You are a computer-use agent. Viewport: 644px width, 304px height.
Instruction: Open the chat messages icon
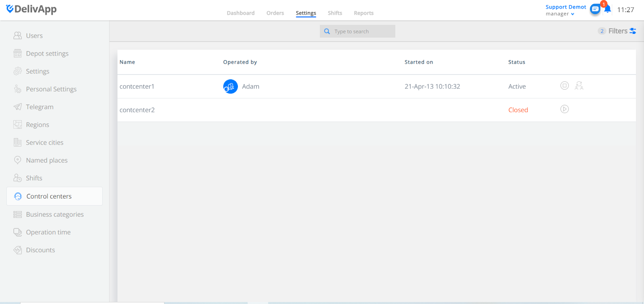[595, 9]
